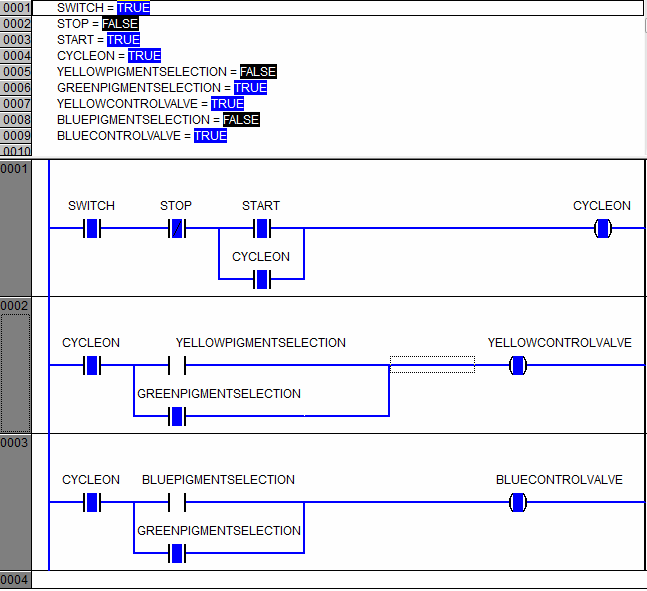The image size is (647, 591).
Task: Click GREENPIGMENTSELECTION = TRUE declaration line
Action: point(162,88)
